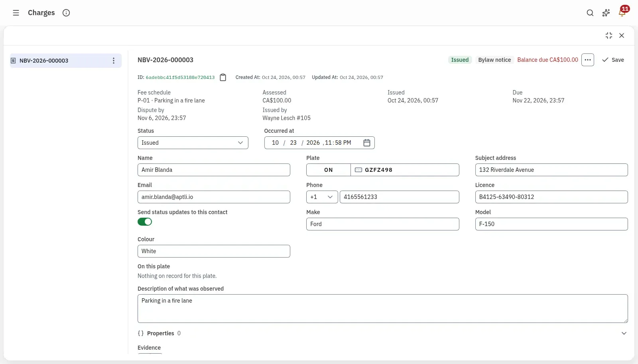The image size is (638, 364).
Task: Open the more actions ellipsis button
Action: point(588,60)
